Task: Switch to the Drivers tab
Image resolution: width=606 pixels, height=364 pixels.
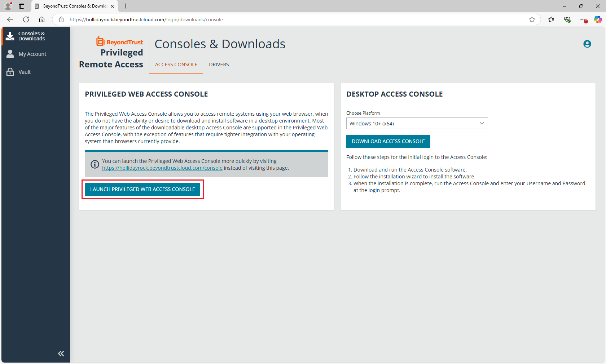Action: pos(219,65)
